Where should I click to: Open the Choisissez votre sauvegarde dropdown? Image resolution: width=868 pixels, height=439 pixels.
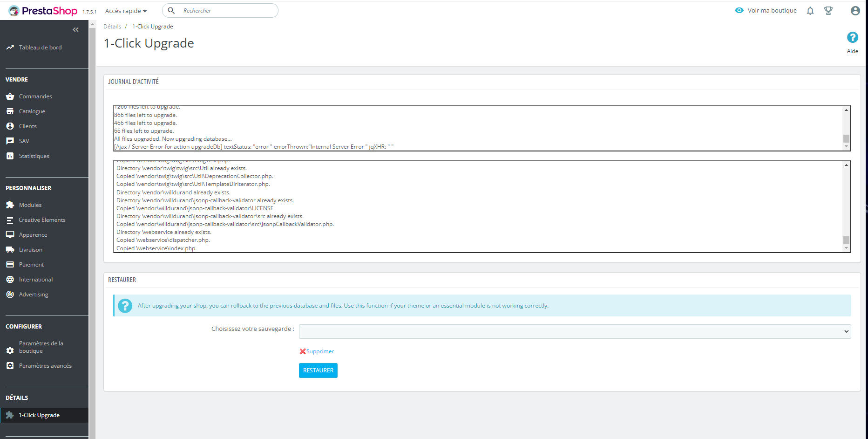click(575, 331)
